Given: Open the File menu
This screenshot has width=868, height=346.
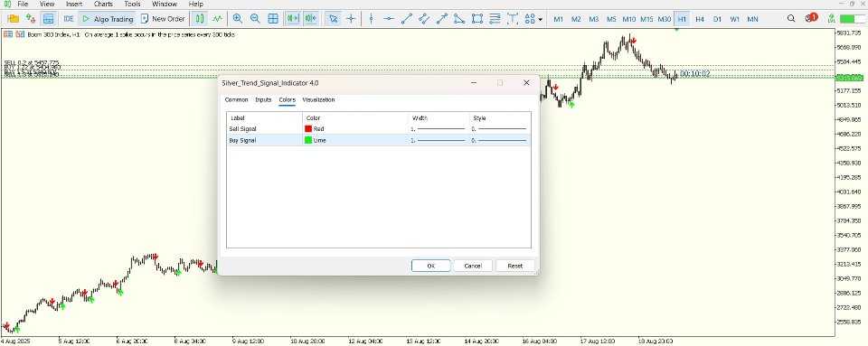Looking at the screenshot, I should click(x=23, y=4).
